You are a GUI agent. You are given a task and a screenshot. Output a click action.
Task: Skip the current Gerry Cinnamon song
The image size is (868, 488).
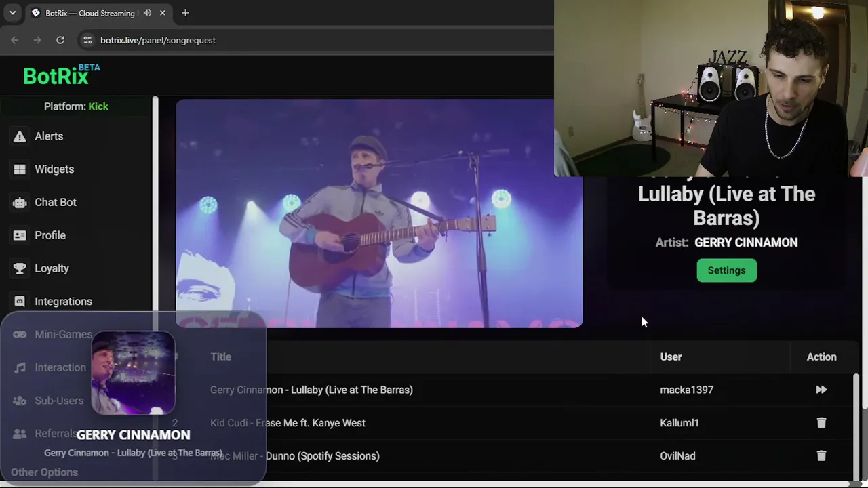point(821,390)
